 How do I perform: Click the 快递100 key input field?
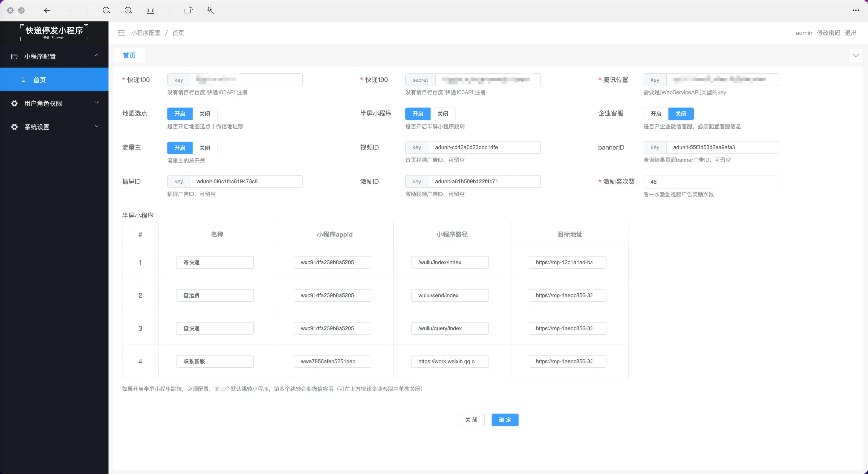coord(246,80)
